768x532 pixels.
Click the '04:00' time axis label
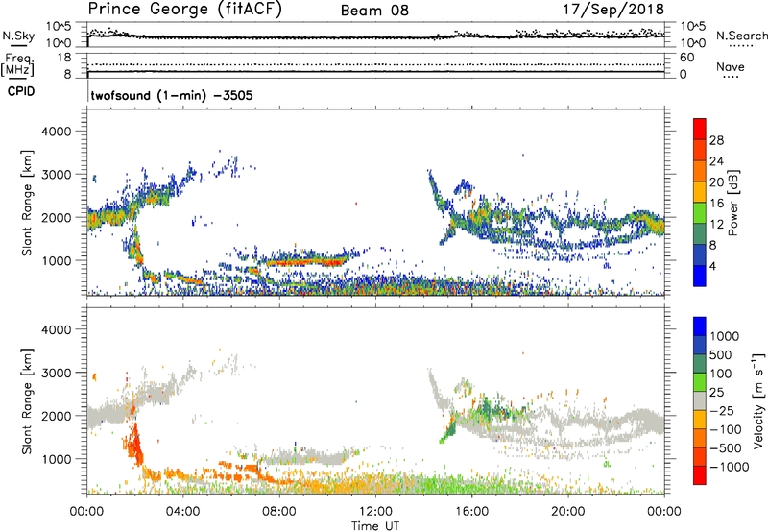click(x=182, y=512)
